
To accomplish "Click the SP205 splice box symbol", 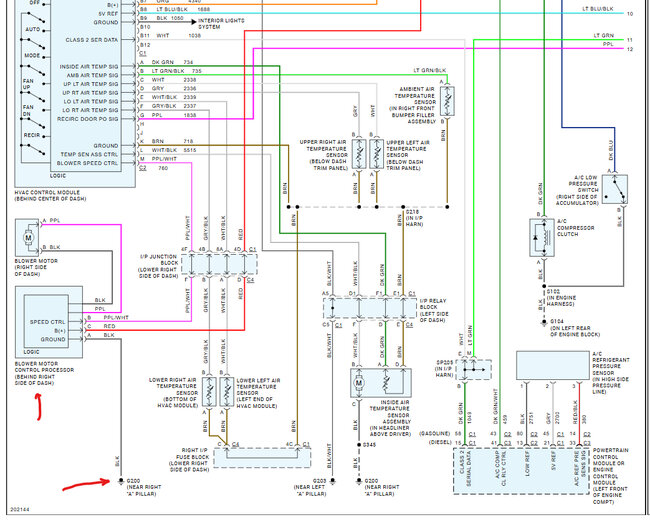I will (x=474, y=369).
